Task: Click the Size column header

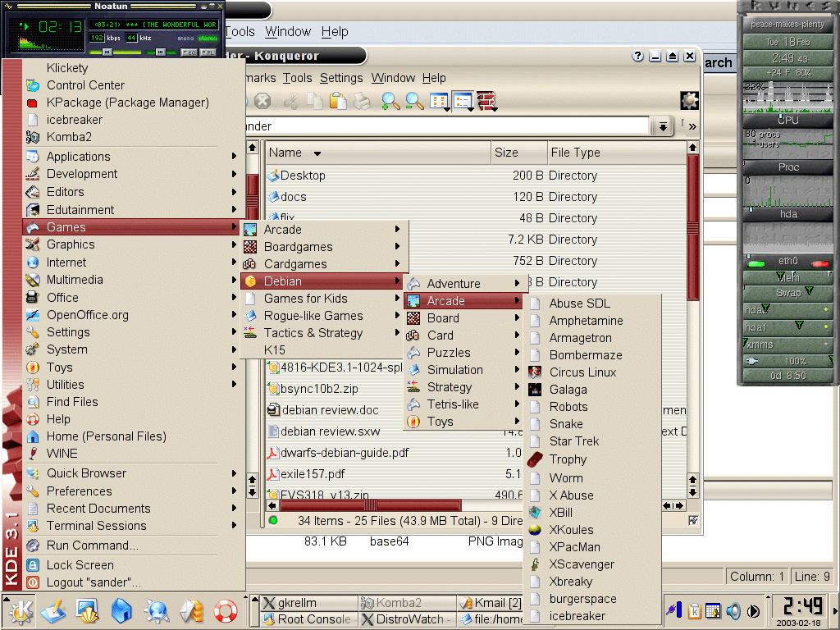Action: [518, 153]
